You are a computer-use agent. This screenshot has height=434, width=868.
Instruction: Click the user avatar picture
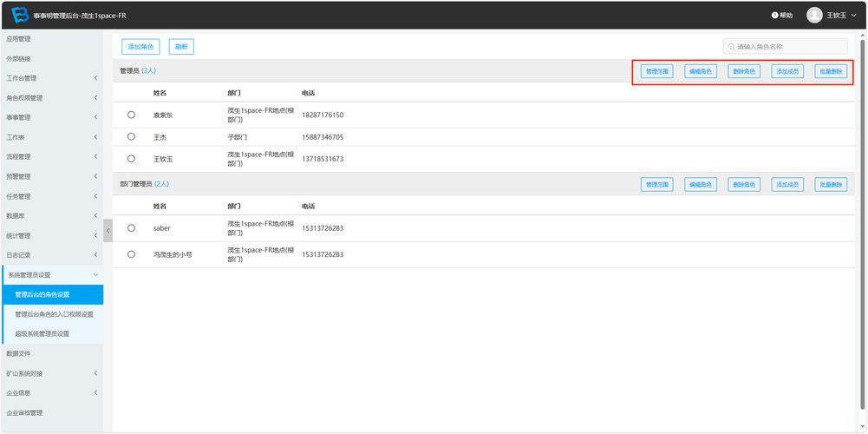coord(814,15)
